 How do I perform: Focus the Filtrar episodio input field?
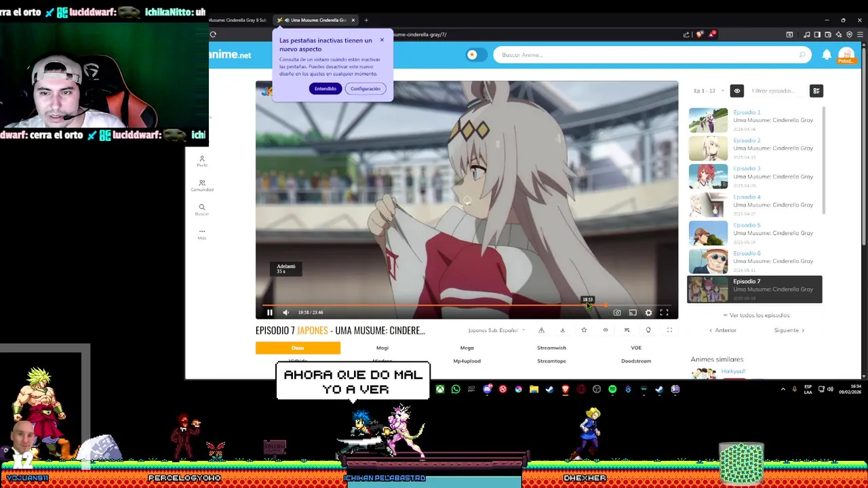click(776, 91)
